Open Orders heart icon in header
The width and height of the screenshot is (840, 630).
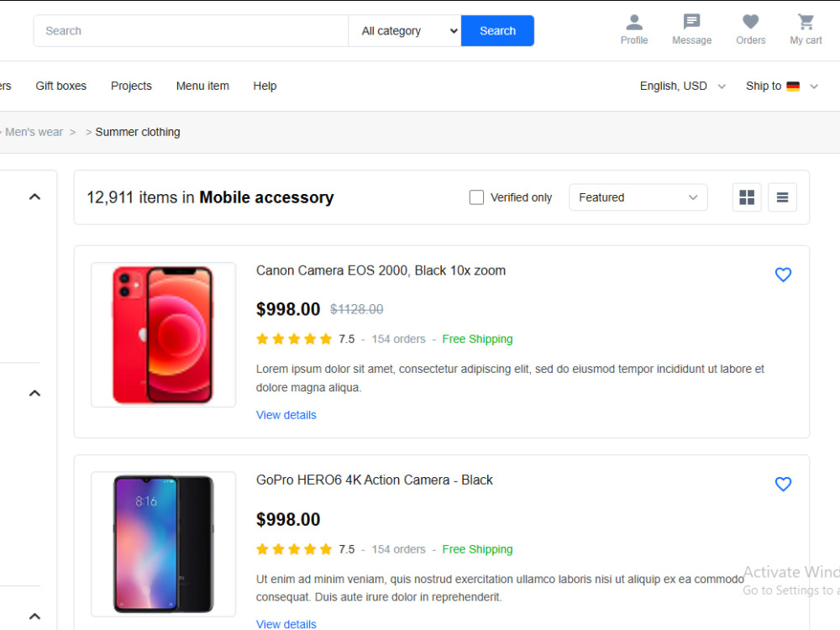750,22
